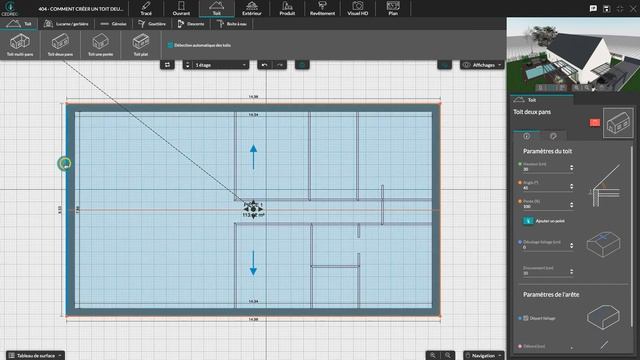The width and height of the screenshot is (640, 360).
Task: Click the undo arrow button
Action: tap(264, 65)
